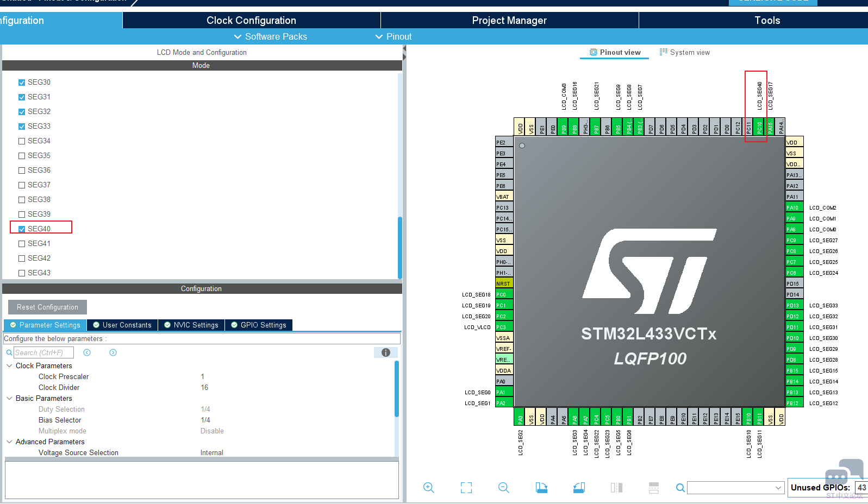
Task: Select pin PA1 labeled LCD_SEG0
Action: pyautogui.click(x=504, y=392)
